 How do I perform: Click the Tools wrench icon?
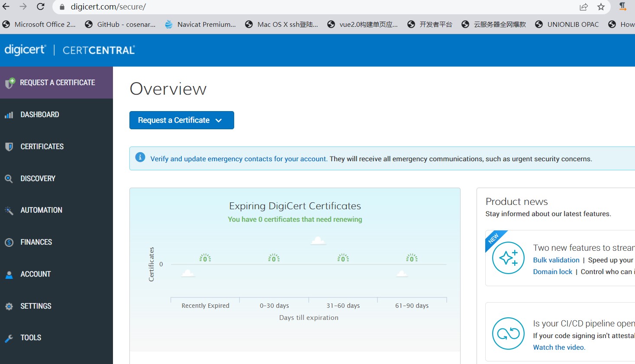(x=9, y=338)
